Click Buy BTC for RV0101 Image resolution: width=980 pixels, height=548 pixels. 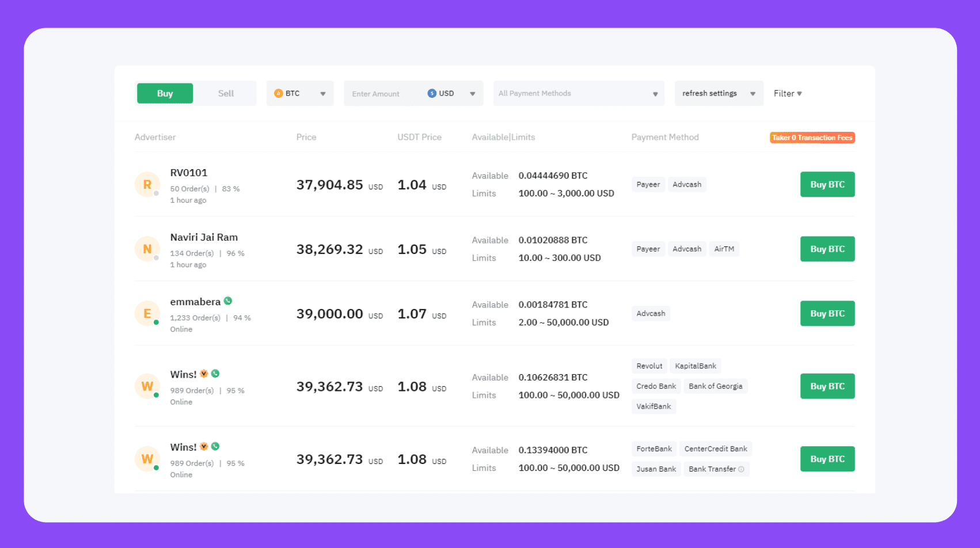tap(827, 184)
